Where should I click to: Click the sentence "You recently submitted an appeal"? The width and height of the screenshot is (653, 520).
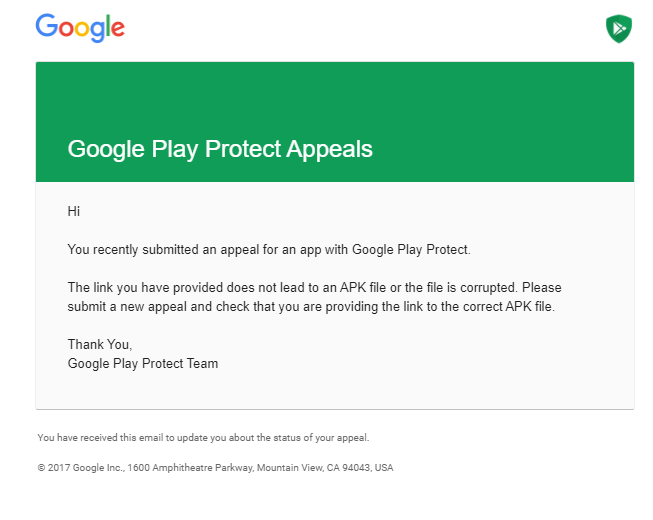[x=163, y=249]
